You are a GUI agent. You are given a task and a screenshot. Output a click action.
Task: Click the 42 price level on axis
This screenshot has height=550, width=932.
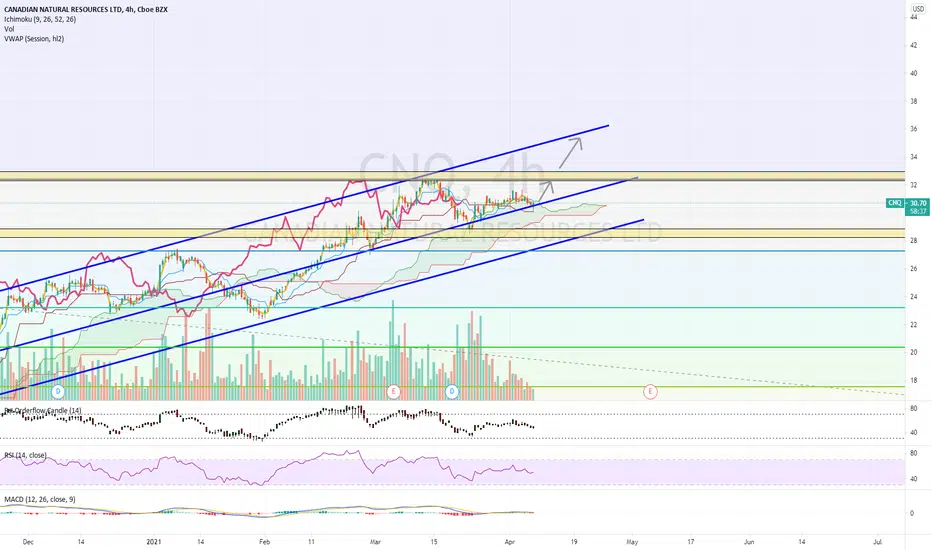[914, 45]
